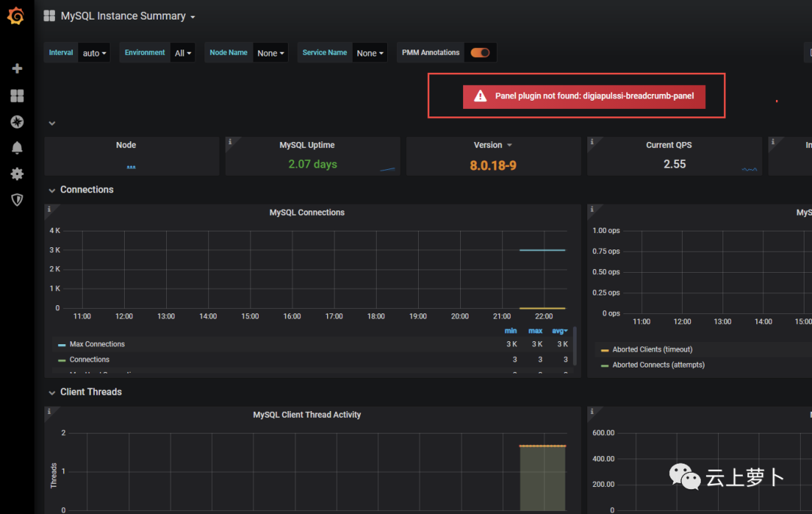Click the Interval variable label
Viewport: 812px width, 514px height.
pos(61,53)
